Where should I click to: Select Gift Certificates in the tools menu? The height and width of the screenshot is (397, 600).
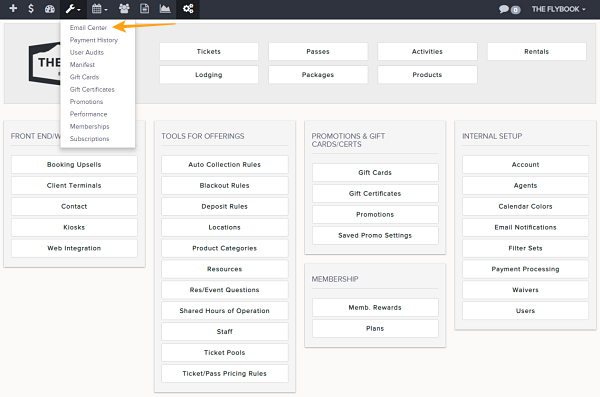point(92,89)
